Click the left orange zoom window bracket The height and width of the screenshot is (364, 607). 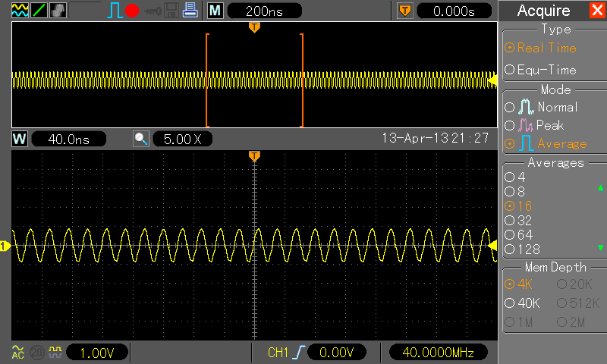point(207,80)
